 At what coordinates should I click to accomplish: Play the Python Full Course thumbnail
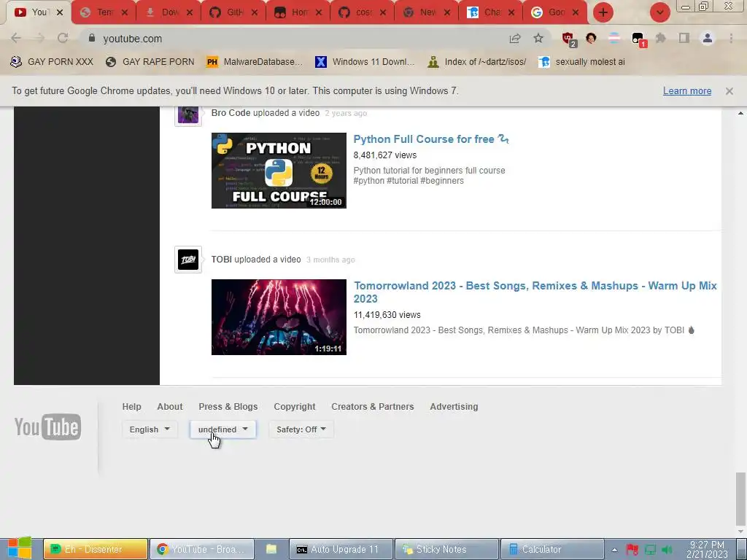(x=279, y=171)
